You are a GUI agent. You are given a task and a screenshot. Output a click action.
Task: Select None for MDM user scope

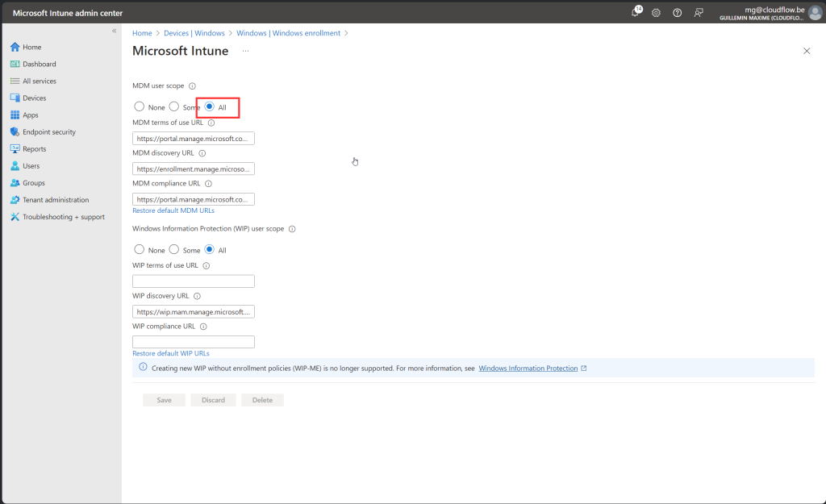(139, 106)
